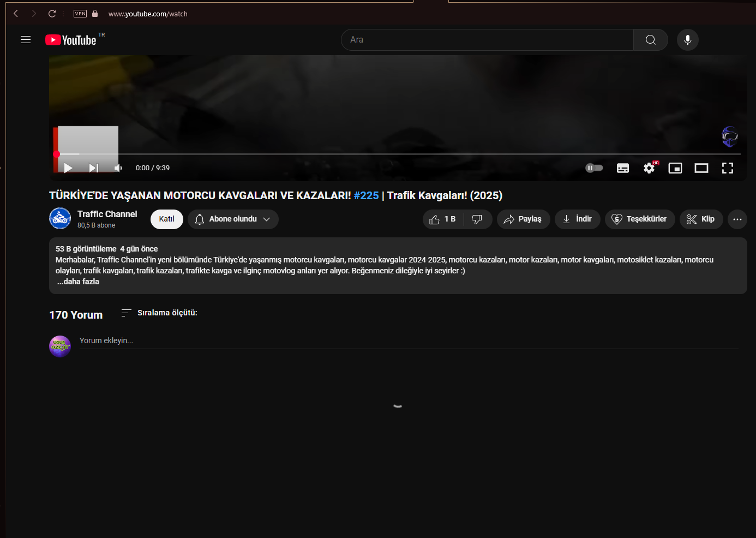The width and height of the screenshot is (756, 538).
Task: Click the Yorum ekleyin comment field
Action: (409, 341)
